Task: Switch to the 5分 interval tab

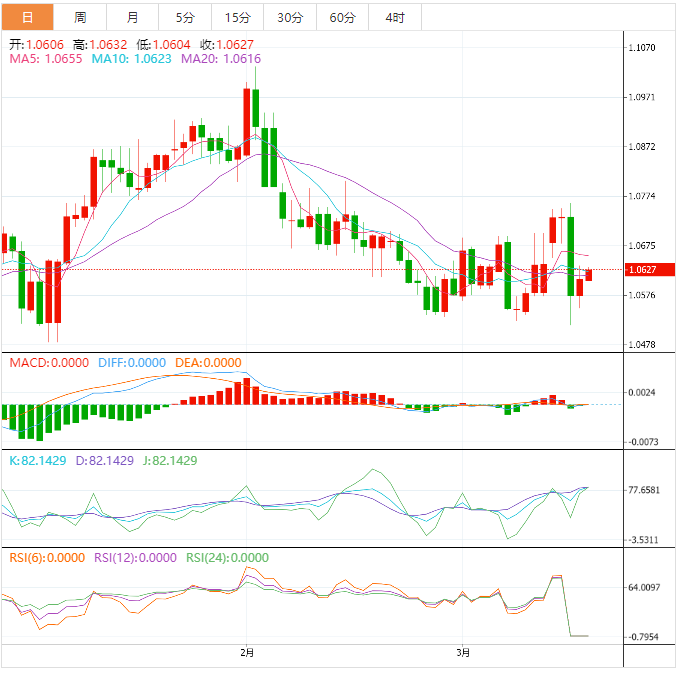Action: (x=185, y=17)
